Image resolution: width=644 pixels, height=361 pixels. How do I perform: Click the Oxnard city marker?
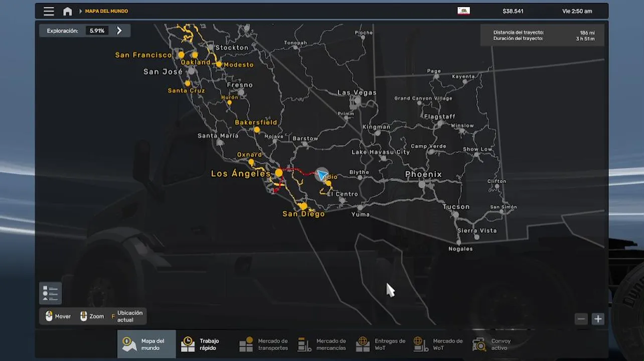(x=251, y=162)
